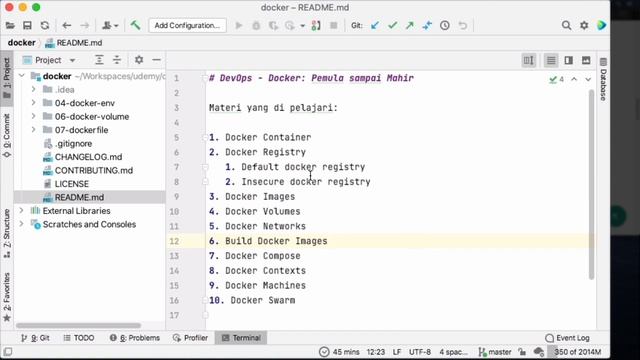
Task: Save all using the floppy disk icon
Action: coord(27,25)
